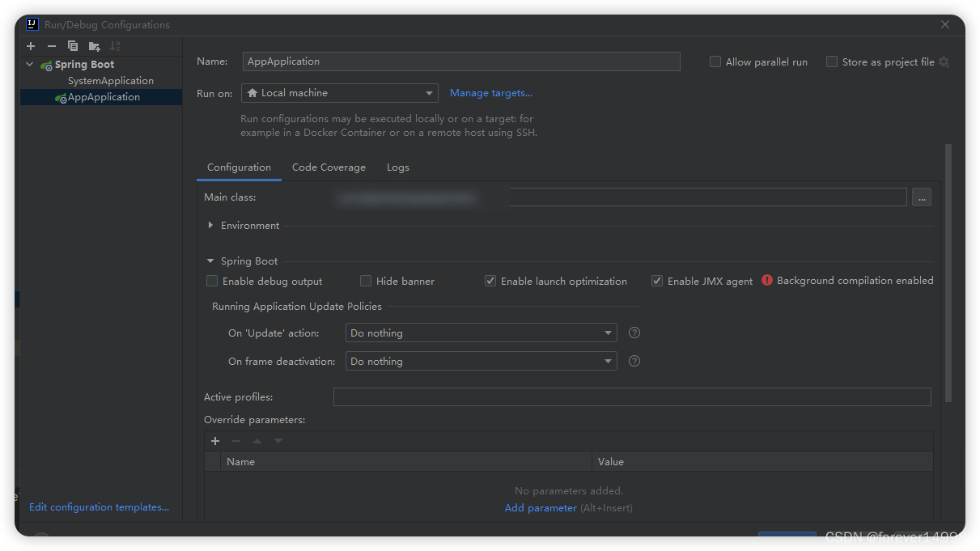Image resolution: width=980 pixels, height=551 pixels.
Task: Toggle the Hide banner checkbox
Action: pyautogui.click(x=366, y=281)
